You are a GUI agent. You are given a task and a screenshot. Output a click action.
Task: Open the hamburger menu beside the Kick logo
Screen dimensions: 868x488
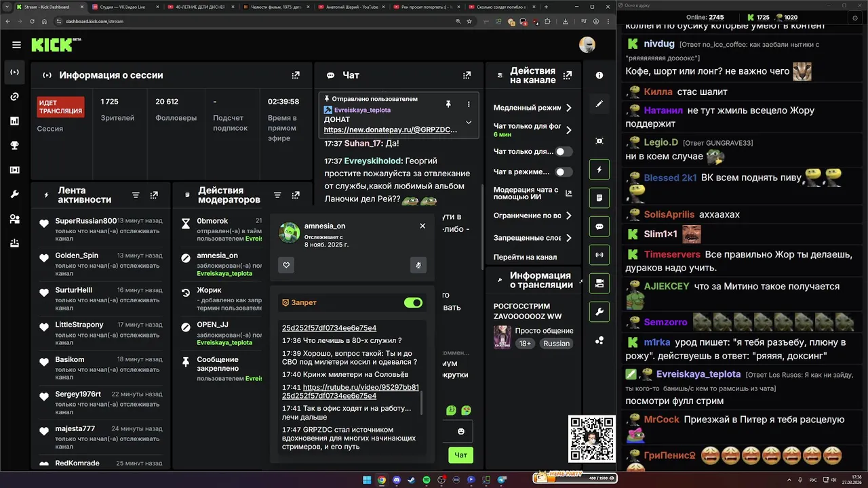coord(16,45)
